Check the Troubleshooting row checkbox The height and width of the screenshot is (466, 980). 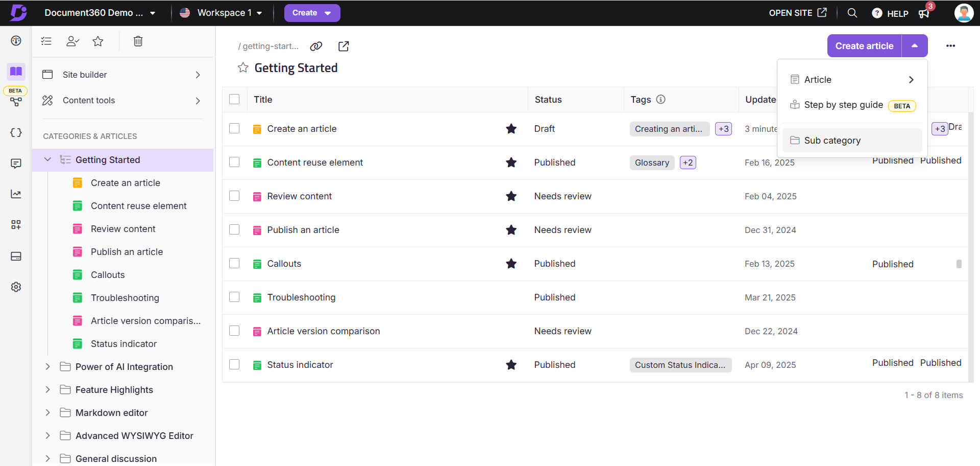234,297
